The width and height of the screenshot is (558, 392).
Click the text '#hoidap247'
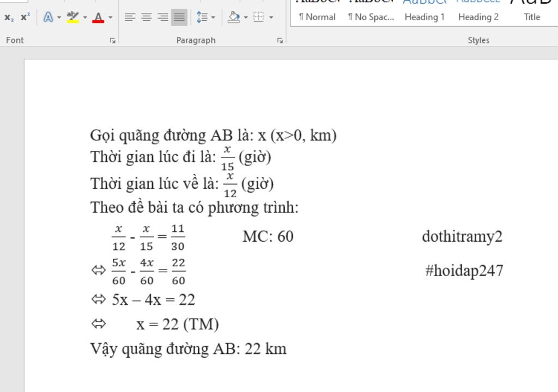(x=464, y=271)
